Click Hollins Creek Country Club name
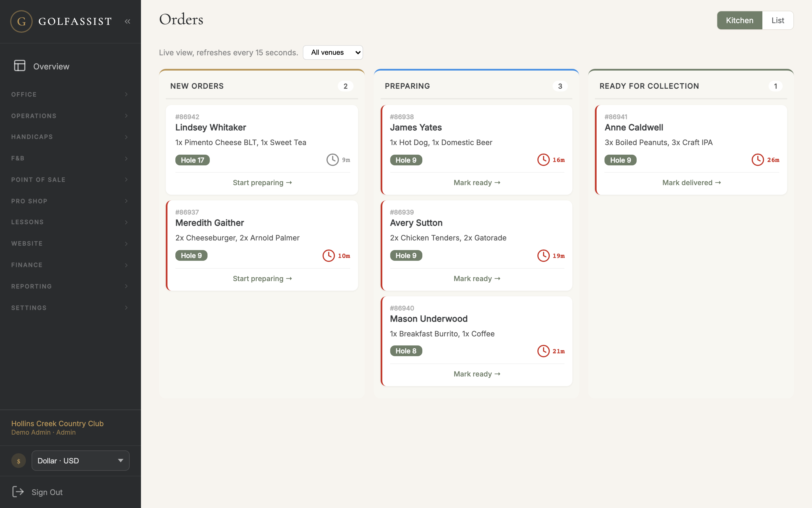 58,423
